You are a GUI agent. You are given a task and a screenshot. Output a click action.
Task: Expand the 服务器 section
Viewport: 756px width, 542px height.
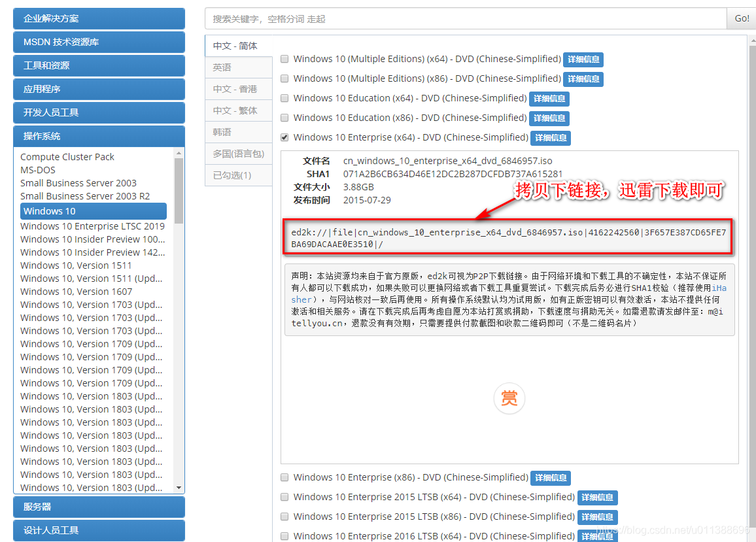coord(99,507)
